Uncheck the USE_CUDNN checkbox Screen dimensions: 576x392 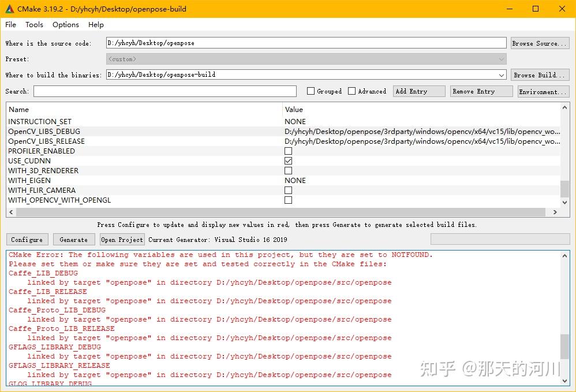pyautogui.click(x=289, y=161)
